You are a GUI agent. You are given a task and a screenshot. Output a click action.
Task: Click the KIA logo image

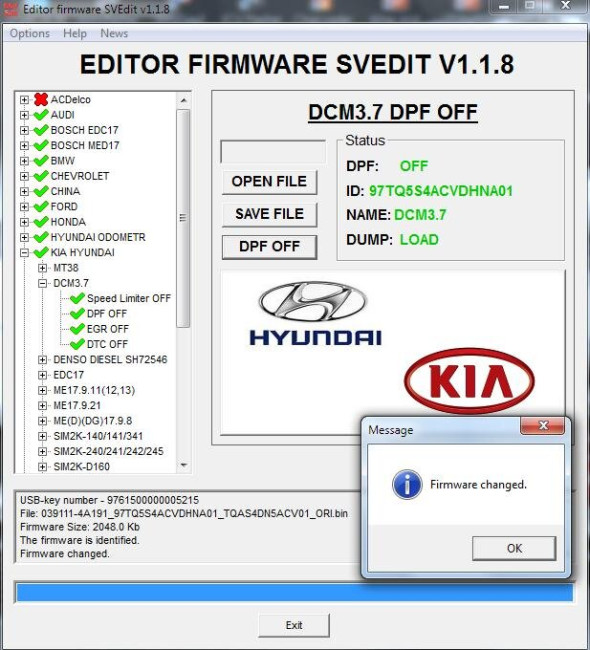click(469, 381)
